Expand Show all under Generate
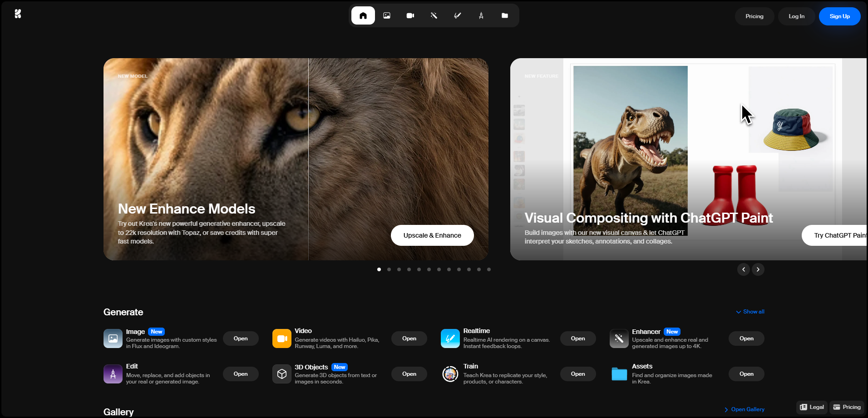 pyautogui.click(x=750, y=312)
